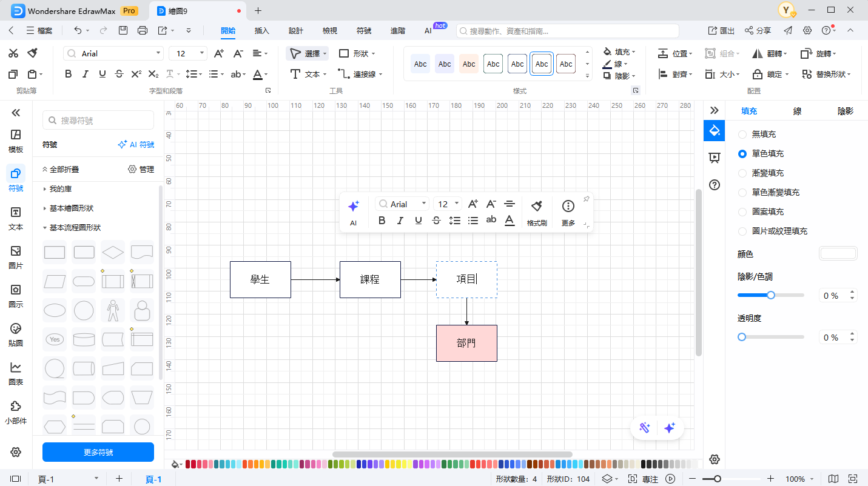Open the 貼圖 stickers sidebar panel
This screenshot has width=868, height=486.
tap(16, 335)
